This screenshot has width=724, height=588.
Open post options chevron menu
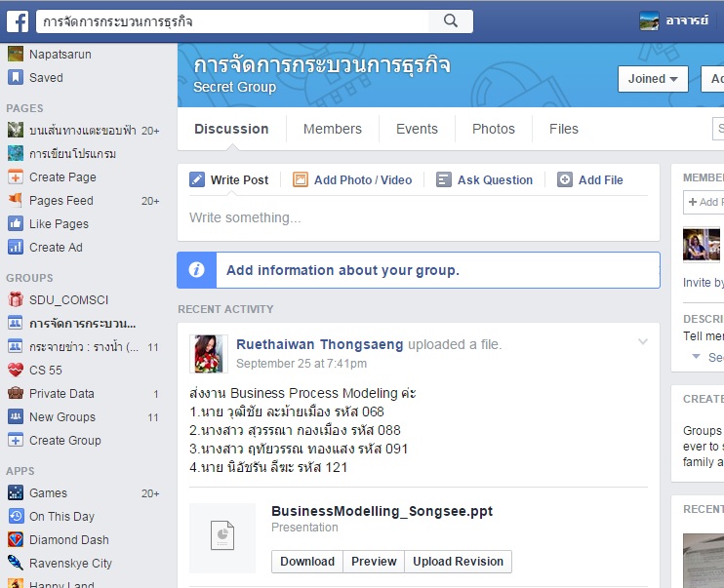642,341
